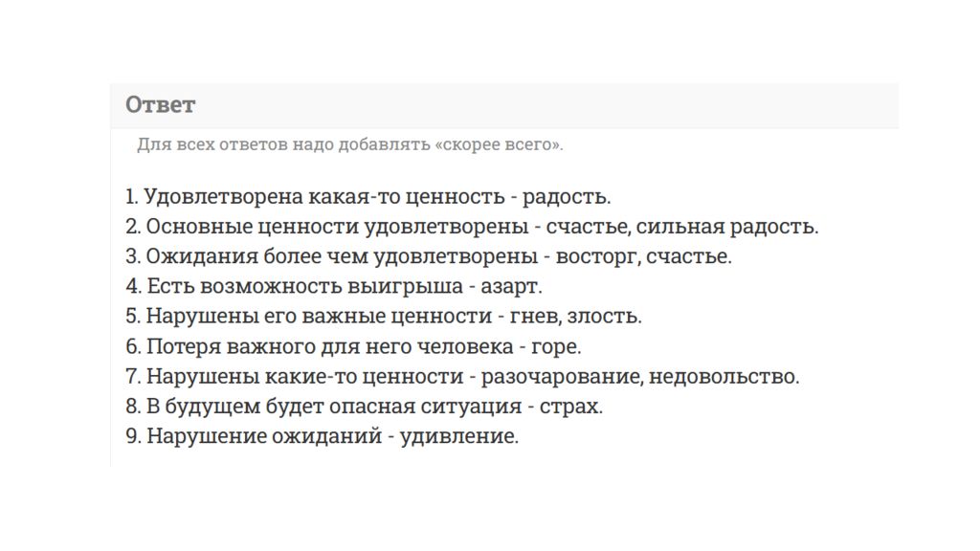Click the "Ответ" header
The image size is (980, 551).
[x=504, y=105]
